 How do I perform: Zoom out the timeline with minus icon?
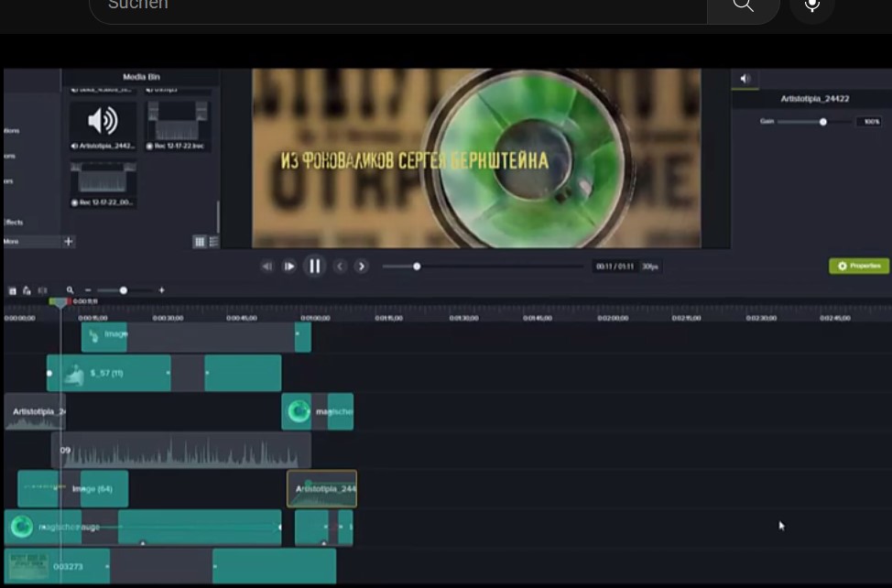[88, 290]
